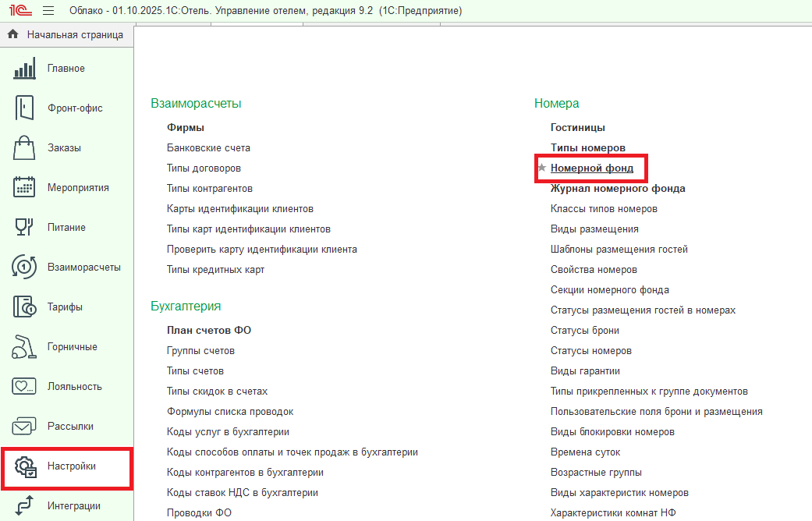This screenshot has width=812, height=521.
Task: Open Типы договоров
Action: (204, 168)
